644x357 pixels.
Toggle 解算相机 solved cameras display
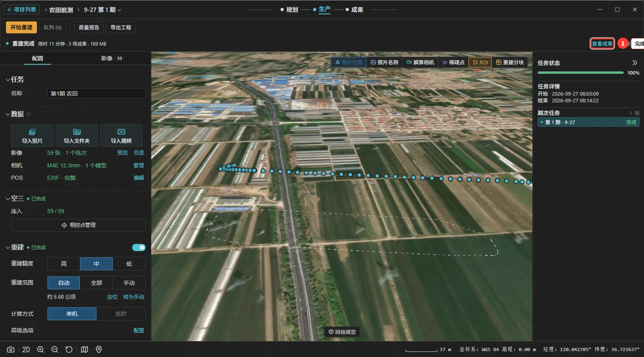point(420,63)
